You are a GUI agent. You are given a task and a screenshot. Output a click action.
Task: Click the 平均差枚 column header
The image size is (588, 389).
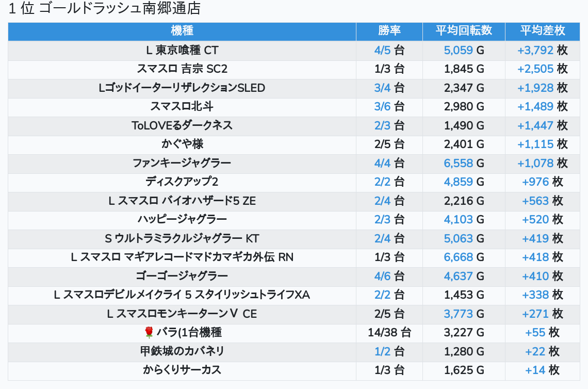click(x=542, y=31)
